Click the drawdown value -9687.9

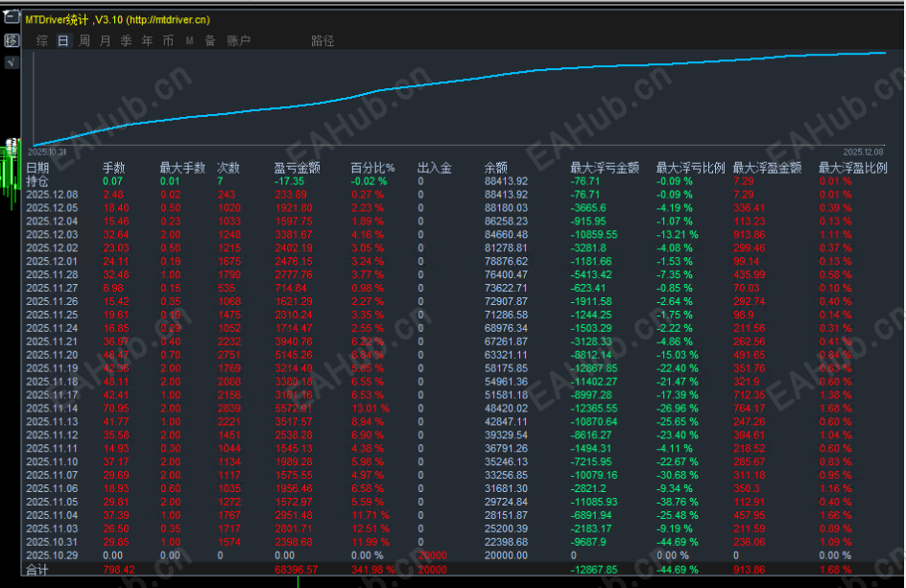point(588,542)
